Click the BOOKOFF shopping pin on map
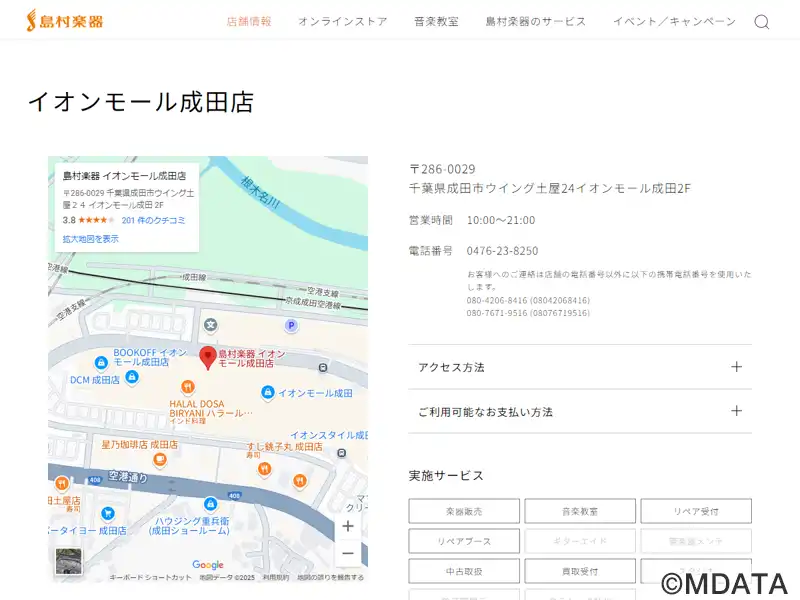The image size is (800, 600). click(101, 363)
